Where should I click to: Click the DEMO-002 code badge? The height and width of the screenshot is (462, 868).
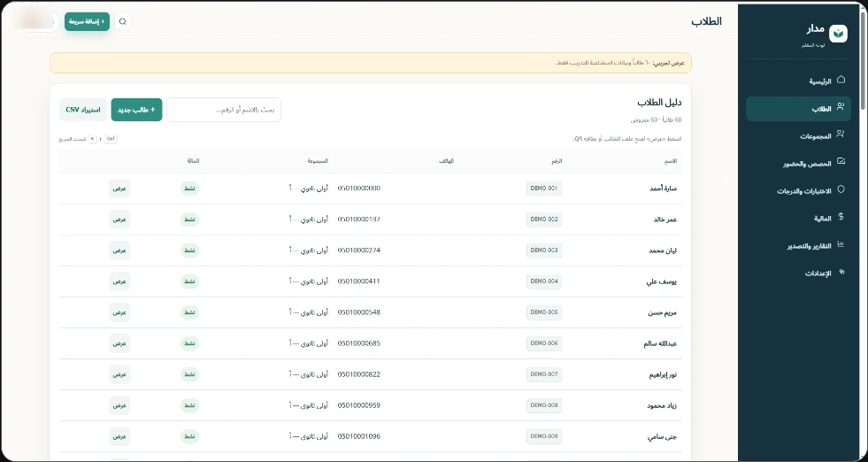point(544,219)
